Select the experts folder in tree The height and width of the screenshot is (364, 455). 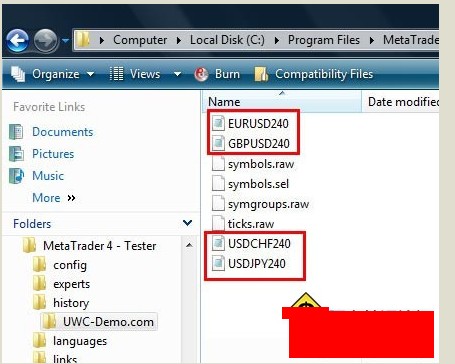72,284
